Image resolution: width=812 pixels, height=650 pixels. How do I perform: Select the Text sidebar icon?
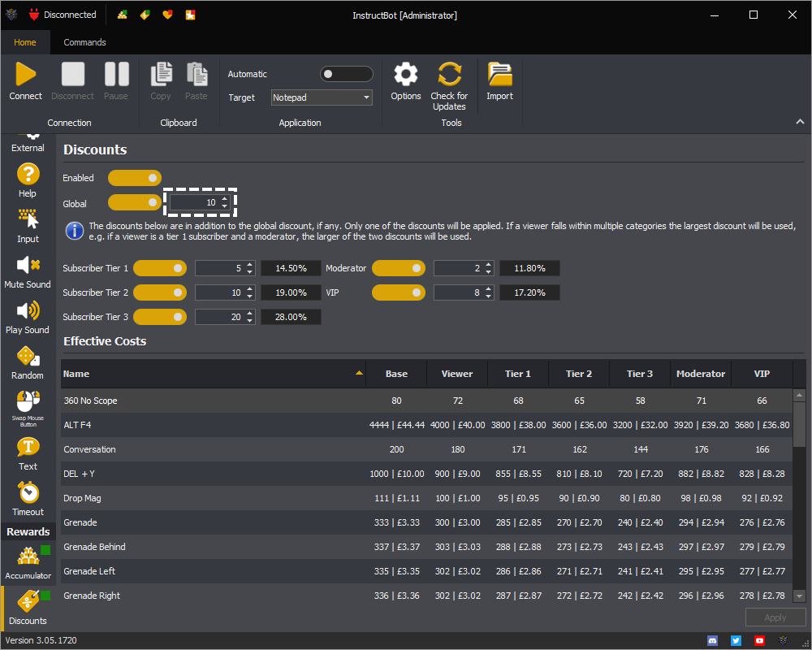pyautogui.click(x=28, y=447)
